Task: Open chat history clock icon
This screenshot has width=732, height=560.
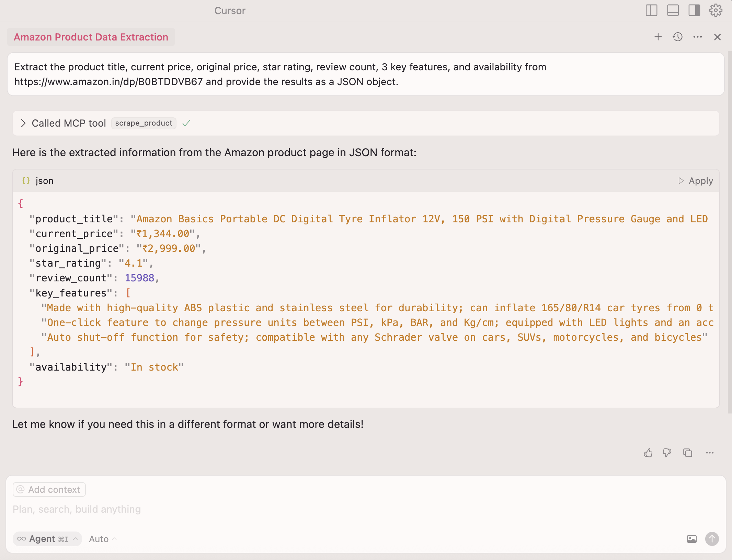Action: point(677,37)
